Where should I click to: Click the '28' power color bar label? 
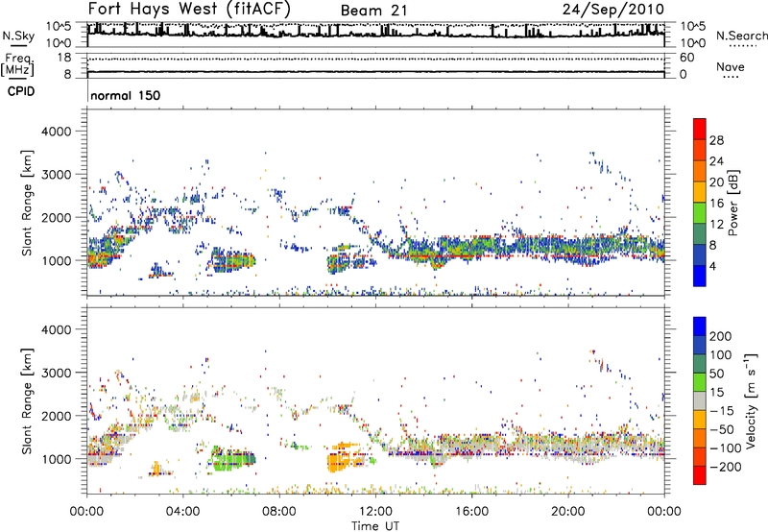tap(716, 140)
